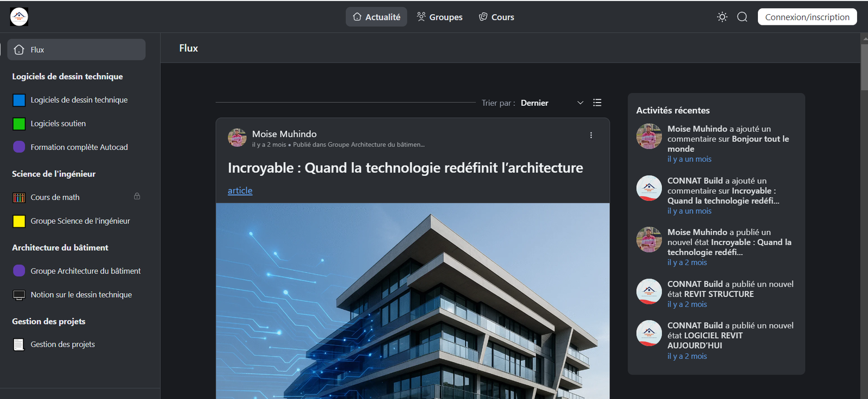Click Moise Muhindo's avatar on the post

pos(237,138)
